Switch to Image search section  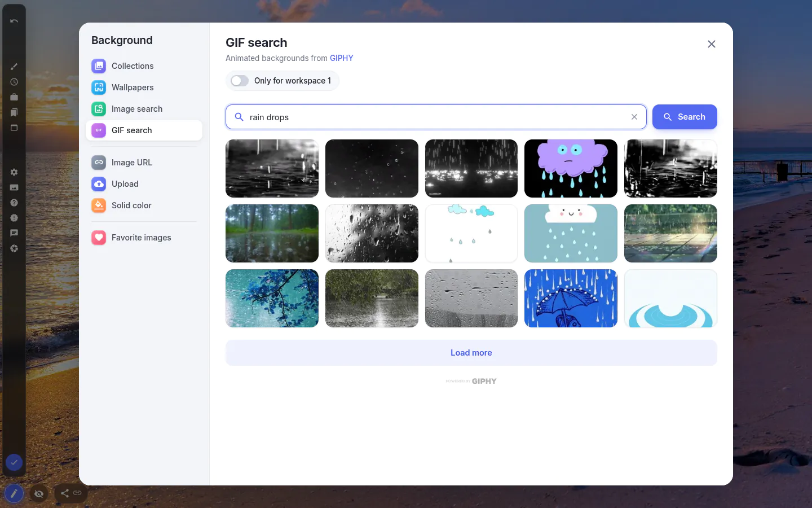(144, 109)
